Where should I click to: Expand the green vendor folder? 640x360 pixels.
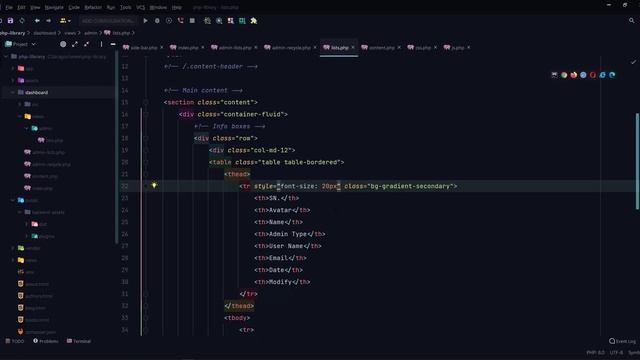tap(12, 248)
